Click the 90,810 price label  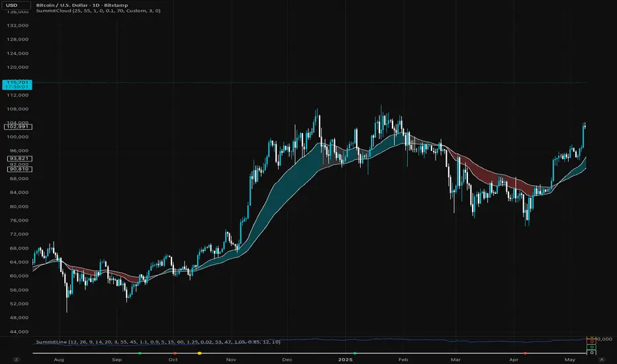tap(20, 169)
